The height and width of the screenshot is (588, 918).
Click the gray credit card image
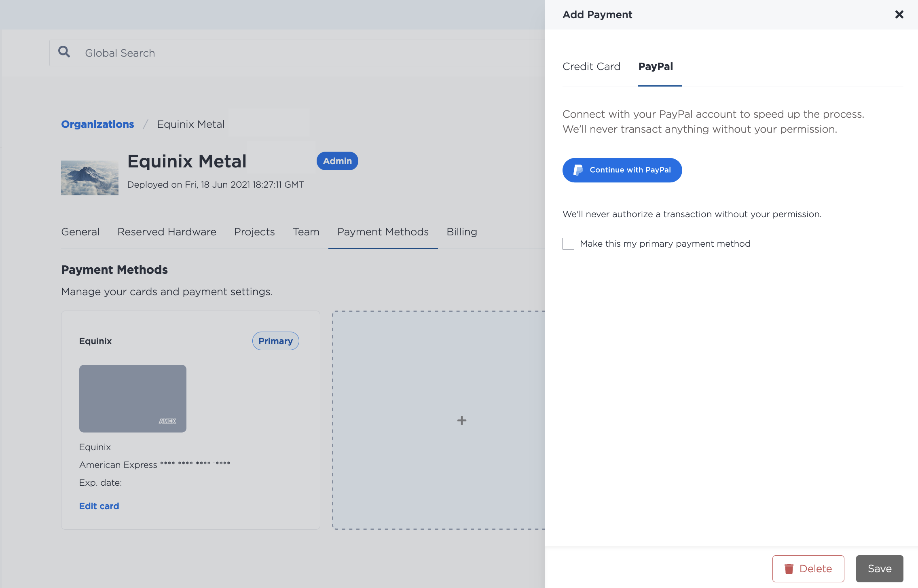coord(133,399)
